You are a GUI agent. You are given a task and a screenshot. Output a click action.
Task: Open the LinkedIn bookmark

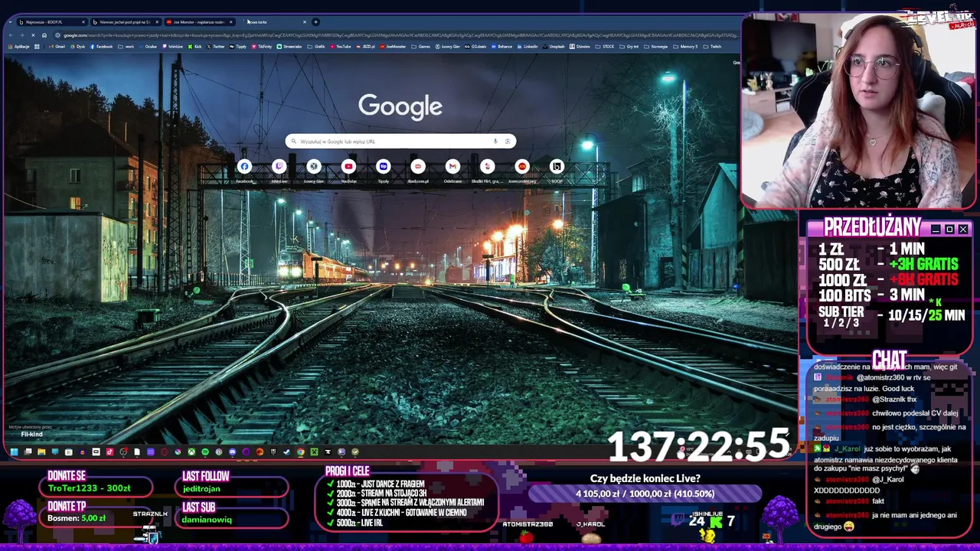[528, 47]
